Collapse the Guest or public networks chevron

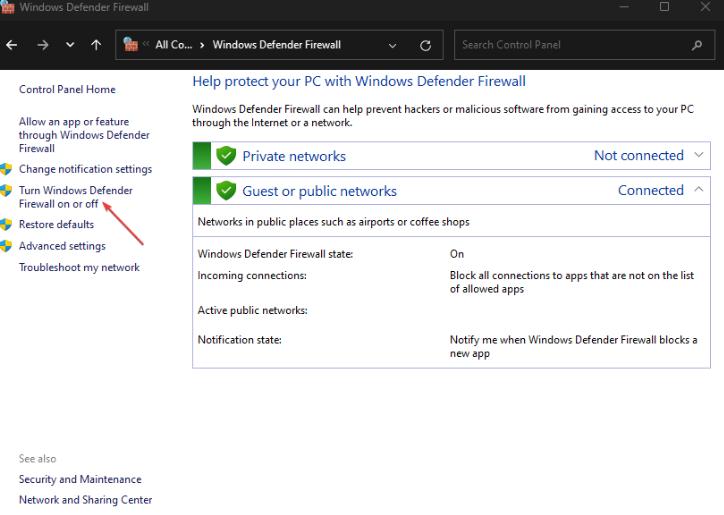(699, 189)
